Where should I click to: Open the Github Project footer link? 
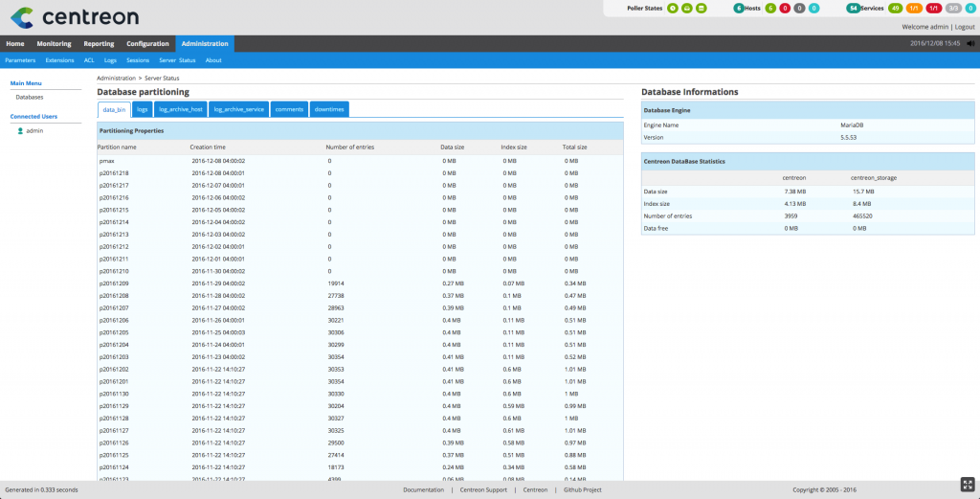coord(583,489)
